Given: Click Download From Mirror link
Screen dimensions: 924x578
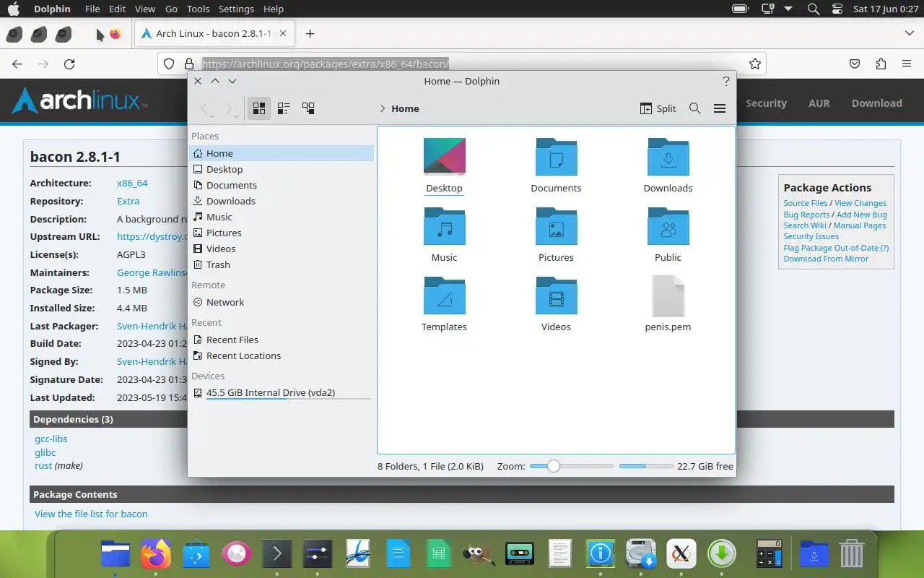Looking at the screenshot, I should point(826,259).
